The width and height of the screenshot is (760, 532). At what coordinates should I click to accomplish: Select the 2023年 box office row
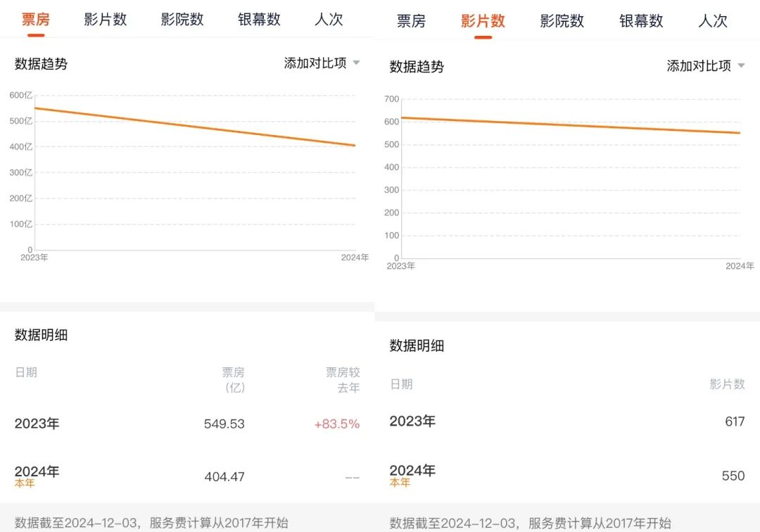pos(187,424)
